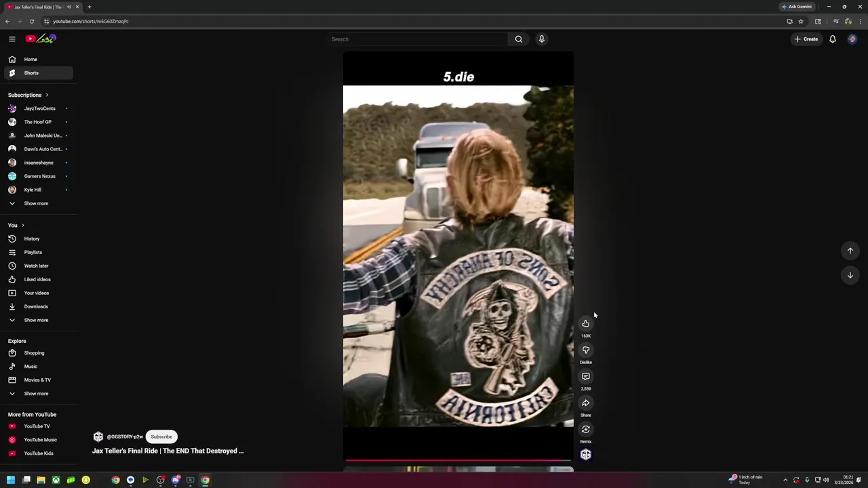This screenshot has height=488, width=868.
Task: Go back in browser history
Action: (x=7, y=21)
